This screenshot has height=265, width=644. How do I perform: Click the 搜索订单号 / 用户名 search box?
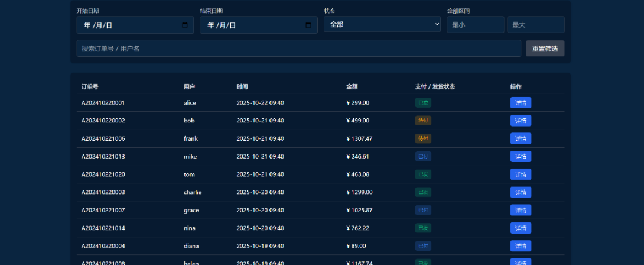click(x=298, y=49)
